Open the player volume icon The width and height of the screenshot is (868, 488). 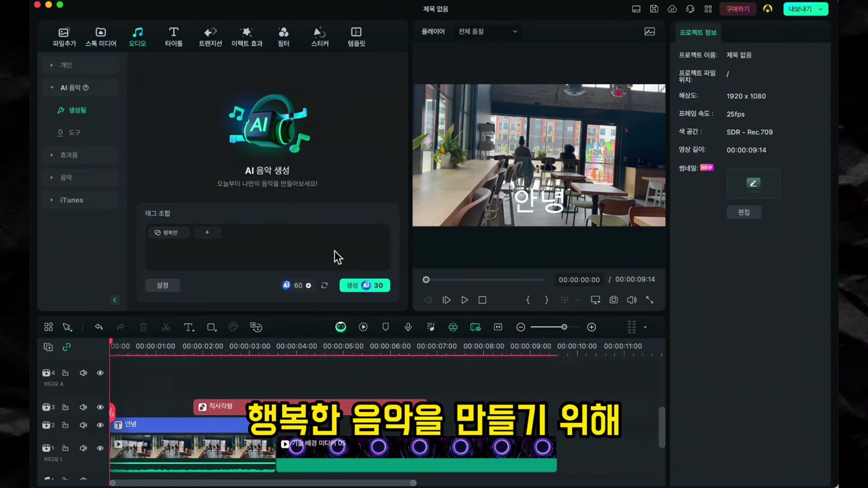tap(632, 300)
